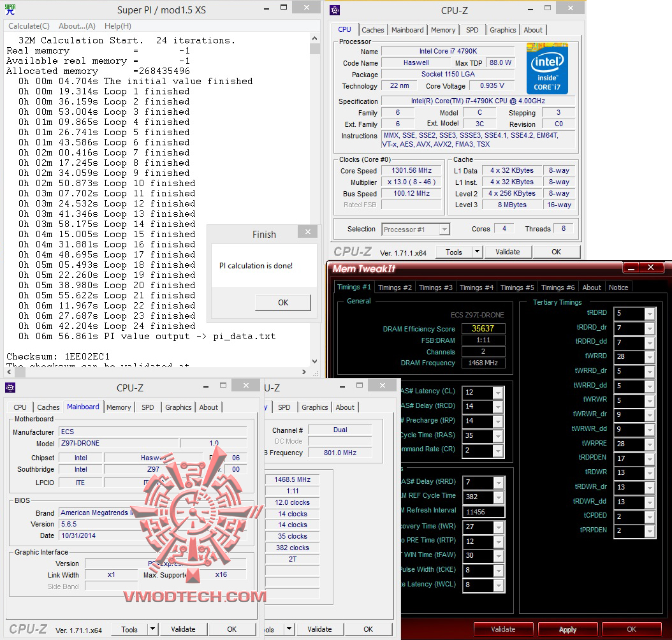This screenshot has height=640, width=672.
Task: Open About...(A) menu in Super PI
Action: tap(77, 26)
